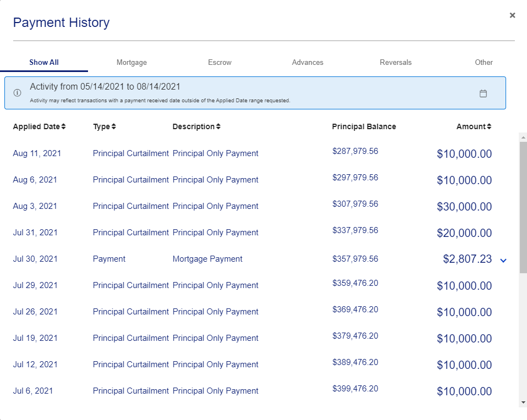This screenshot has width=527, height=420.
Task: Select the Reversals tab
Action: (x=396, y=63)
